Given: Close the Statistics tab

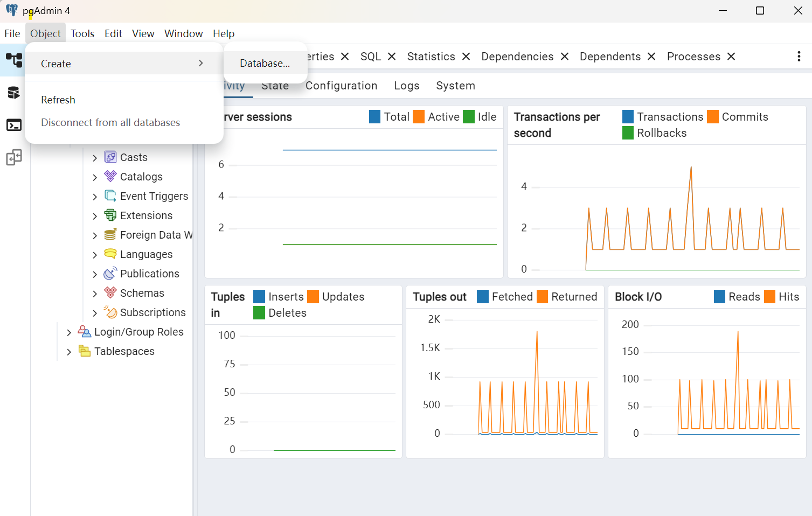Looking at the screenshot, I should click(466, 57).
